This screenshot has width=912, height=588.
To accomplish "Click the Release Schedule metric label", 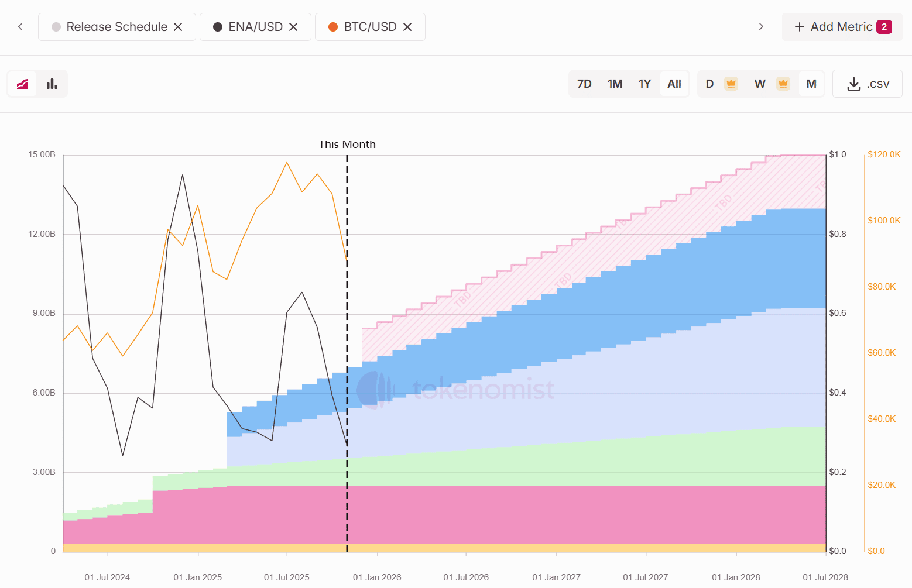I will pos(116,27).
